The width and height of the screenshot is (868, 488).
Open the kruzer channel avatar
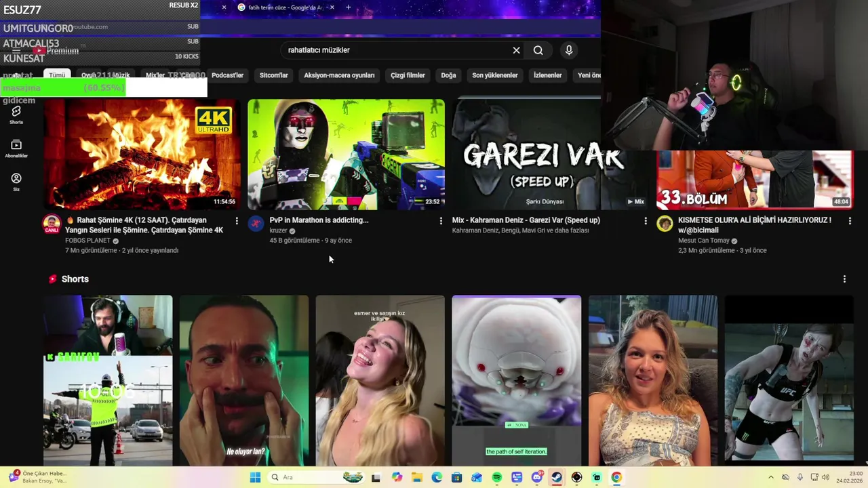[256, 224]
